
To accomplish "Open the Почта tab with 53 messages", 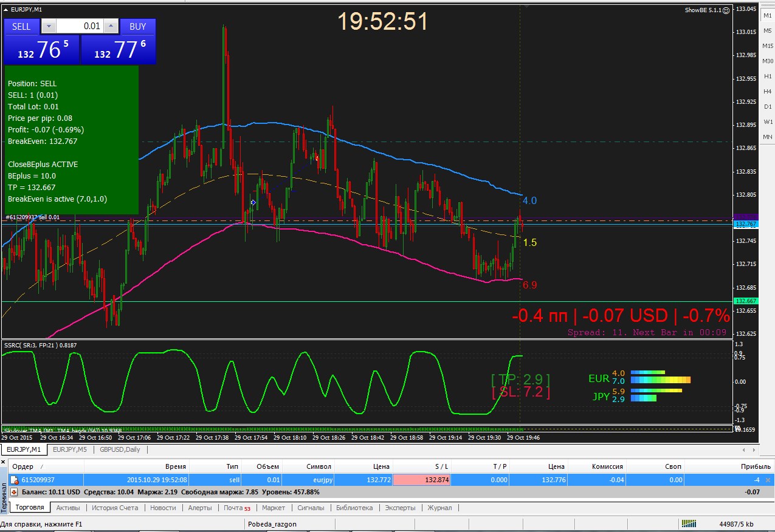I will 236,508.
